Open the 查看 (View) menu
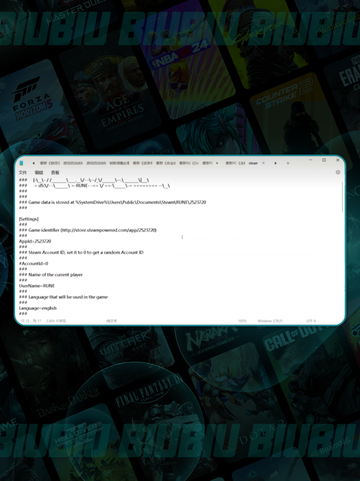The width and height of the screenshot is (360, 481). [x=55, y=172]
